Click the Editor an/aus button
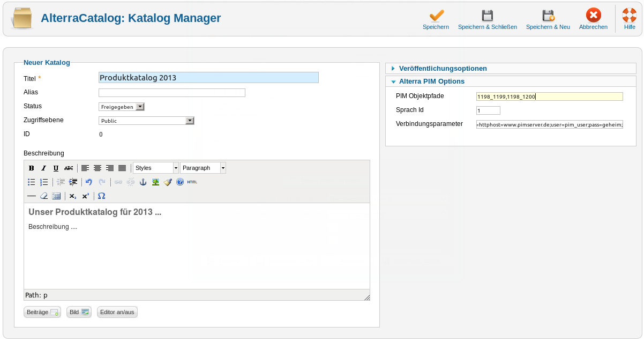 click(117, 312)
